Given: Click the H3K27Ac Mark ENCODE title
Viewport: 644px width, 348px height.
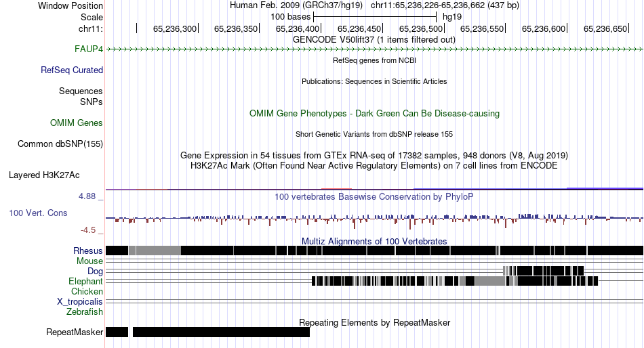Looking at the screenshot, I should 374,166.
